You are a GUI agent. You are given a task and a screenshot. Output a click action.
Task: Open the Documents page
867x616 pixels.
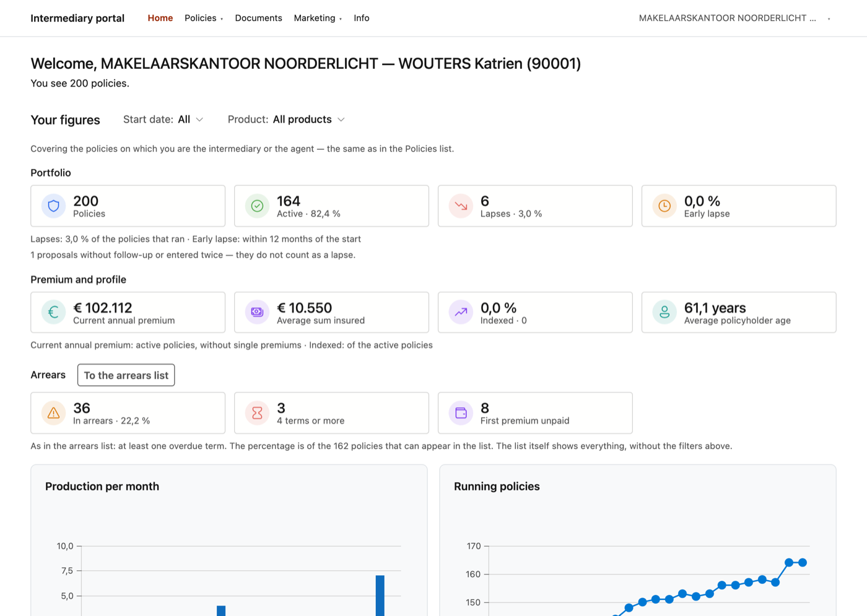(x=258, y=18)
